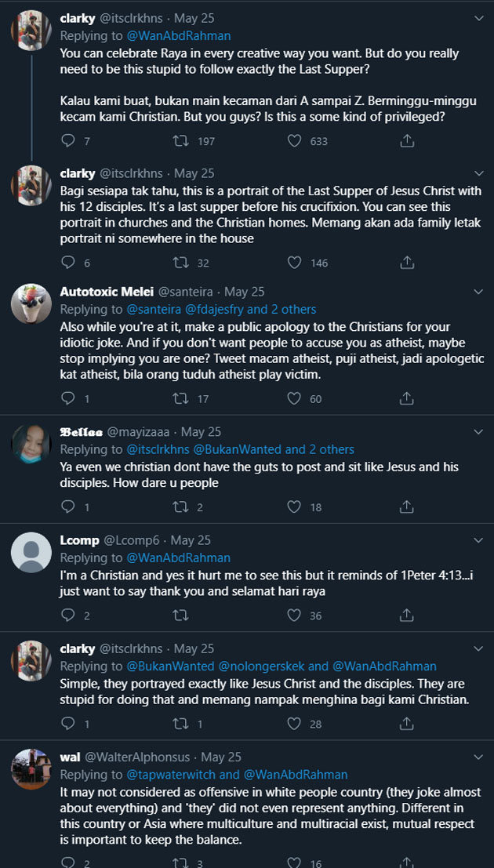Like Bellaa's tweet with 18 likes
The image size is (494, 868).
coord(295,507)
